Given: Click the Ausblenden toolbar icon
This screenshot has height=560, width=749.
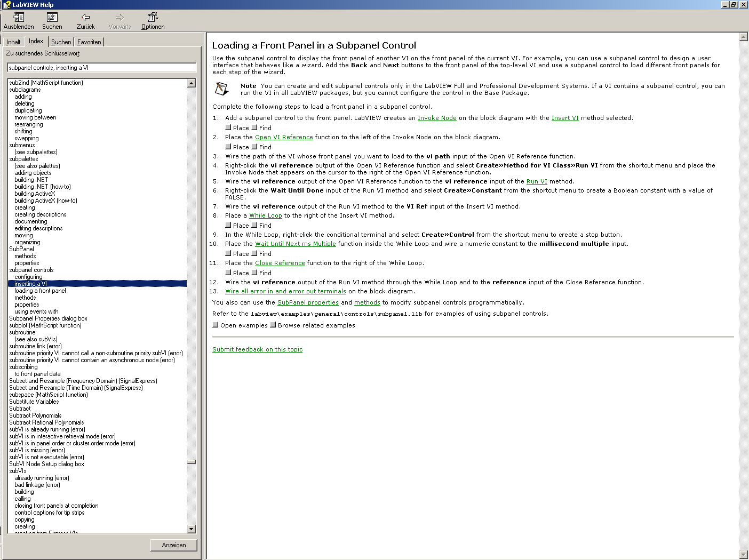Looking at the screenshot, I should tap(19, 18).
